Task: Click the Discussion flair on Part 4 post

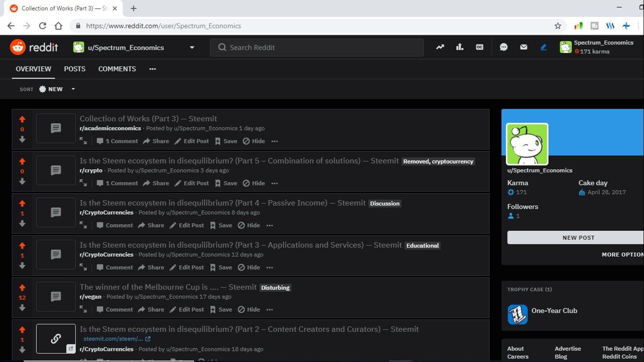Action: pos(385,204)
